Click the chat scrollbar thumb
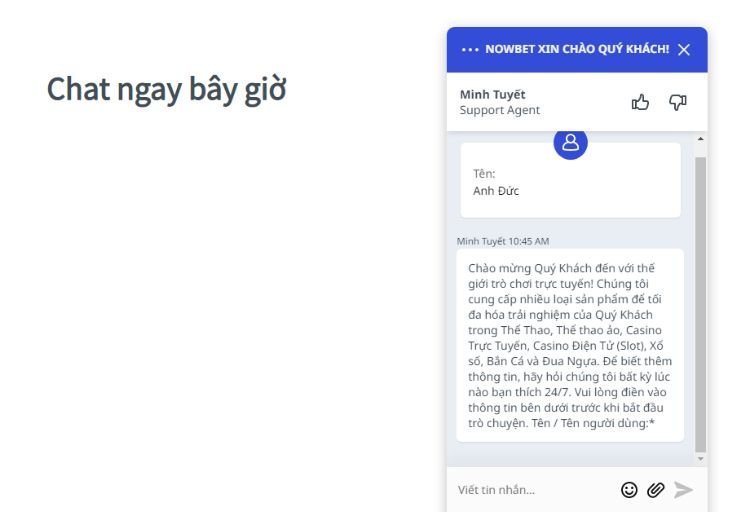This screenshot has height=512, width=750. pyautogui.click(x=700, y=300)
